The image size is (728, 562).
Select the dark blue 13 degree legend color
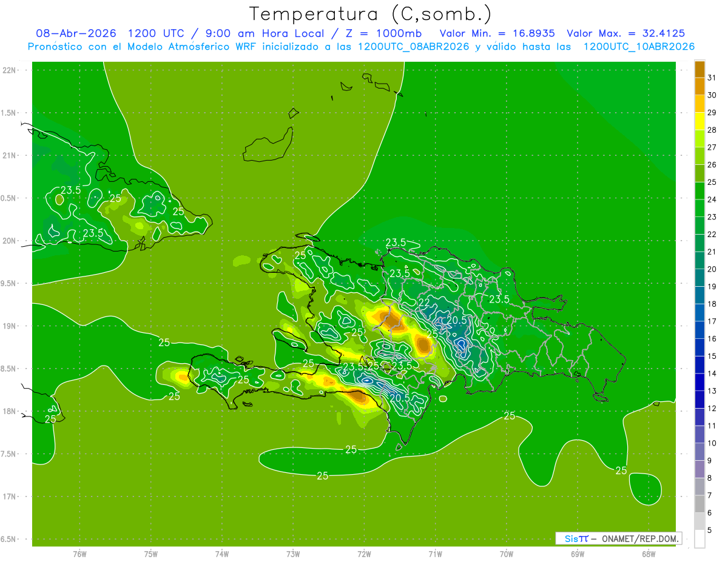[699, 383]
